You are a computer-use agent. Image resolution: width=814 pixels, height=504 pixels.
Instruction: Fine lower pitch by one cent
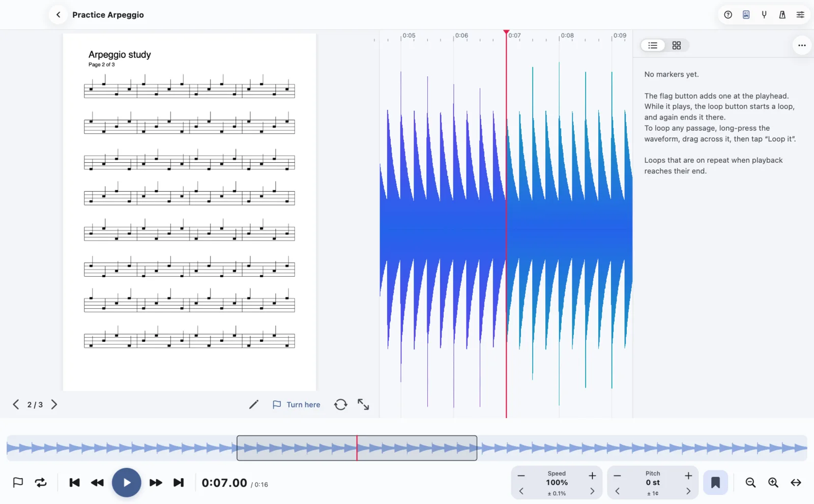[617, 491]
